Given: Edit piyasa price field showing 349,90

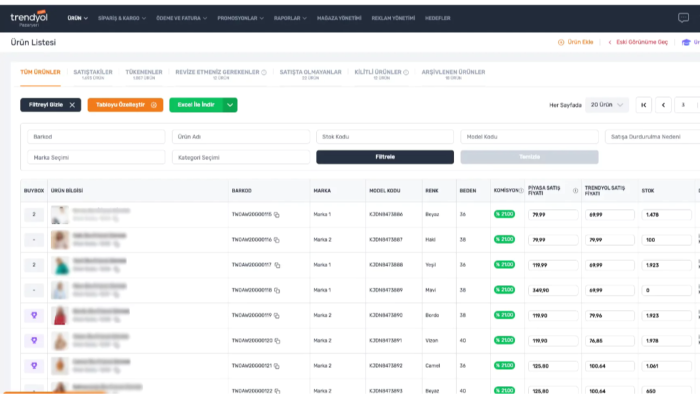Looking at the screenshot, I should (553, 290).
